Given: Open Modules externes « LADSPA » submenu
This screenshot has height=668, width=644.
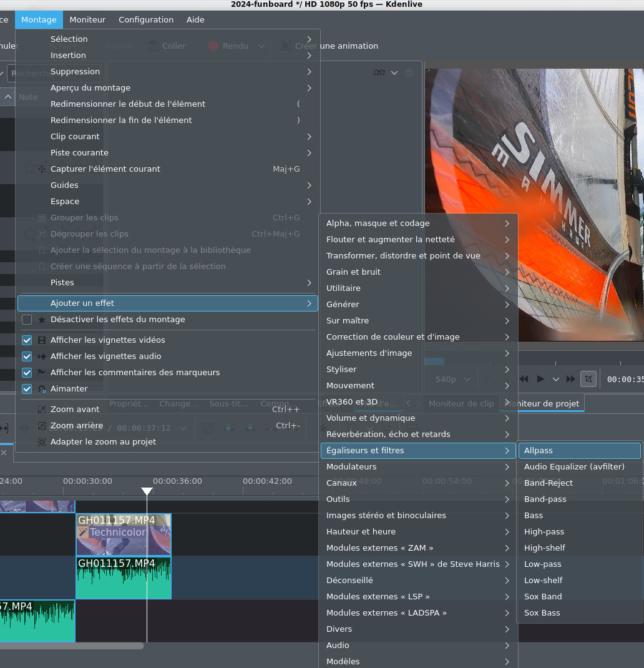Looking at the screenshot, I should [418, 612].
